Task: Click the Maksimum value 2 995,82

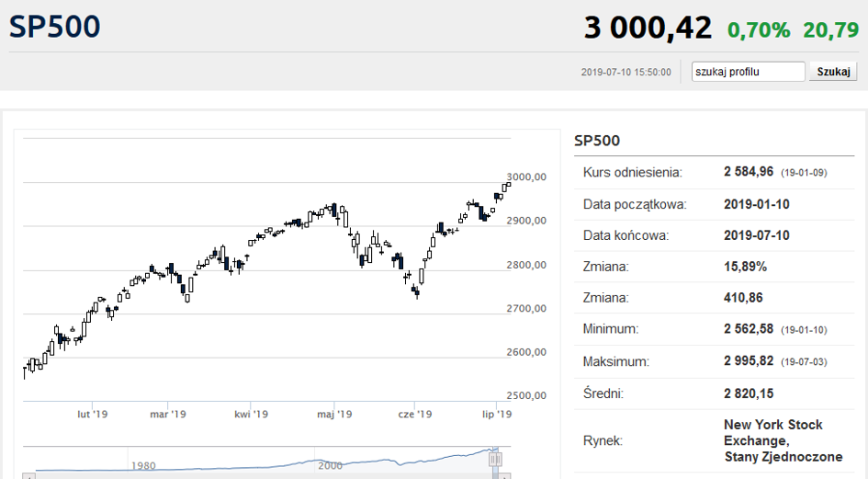Action: click(x=749, y=361)
